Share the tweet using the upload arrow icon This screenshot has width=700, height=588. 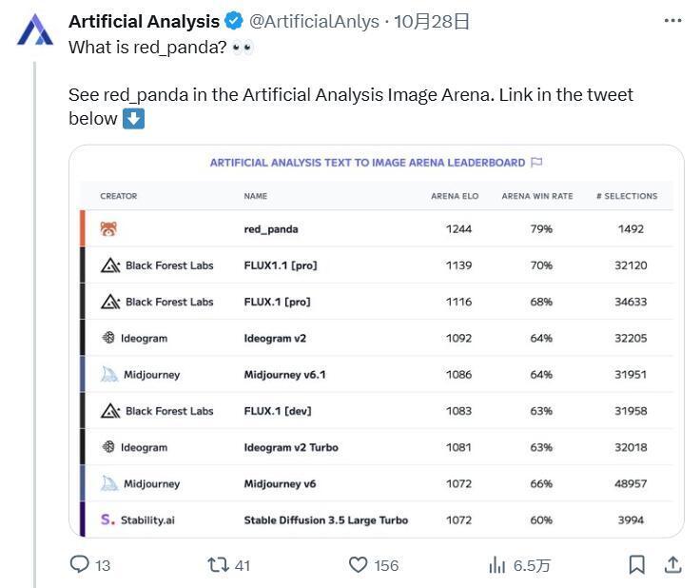[x=672, y=564]
